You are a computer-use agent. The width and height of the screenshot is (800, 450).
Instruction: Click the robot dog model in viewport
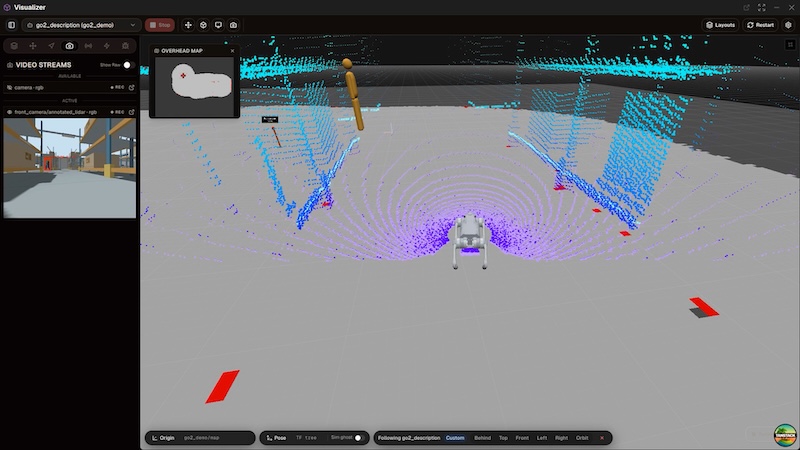(469, 241)
